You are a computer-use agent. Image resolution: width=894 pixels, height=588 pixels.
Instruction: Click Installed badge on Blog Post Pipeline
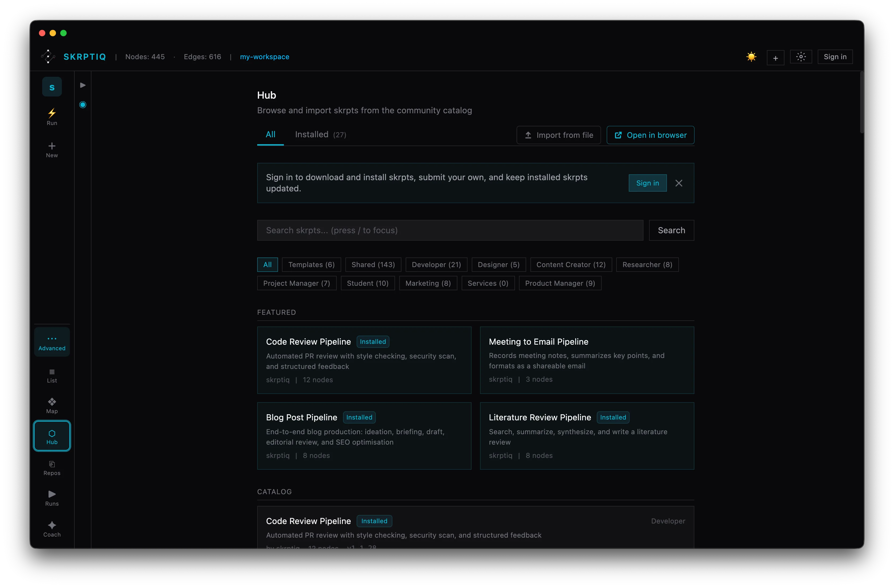click(359, 417)
